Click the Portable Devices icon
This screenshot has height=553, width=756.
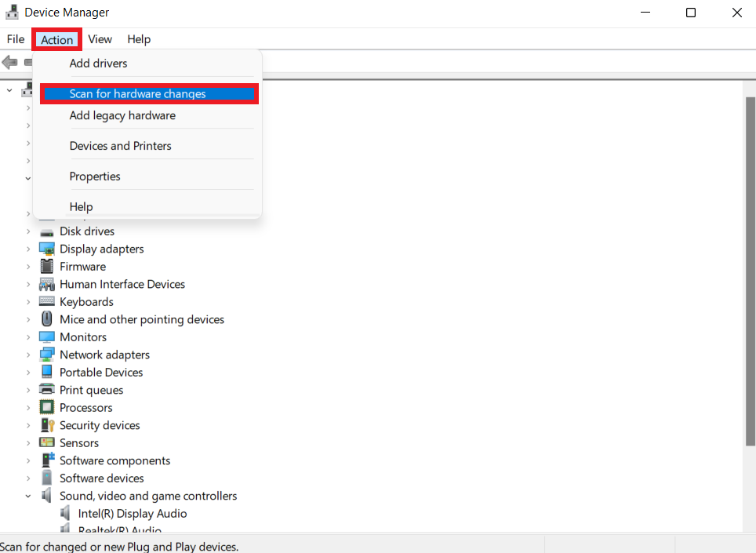coord(47,372)
